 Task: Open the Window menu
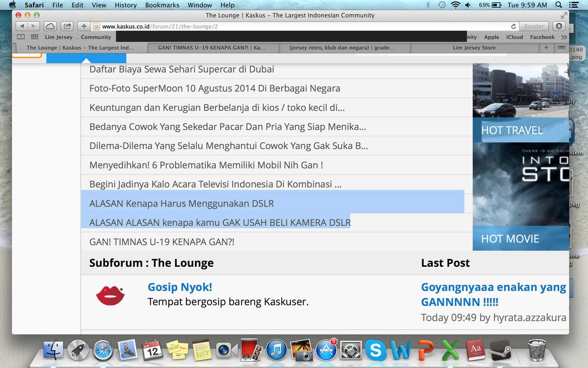pyautogui.click(x=200, y=5)
